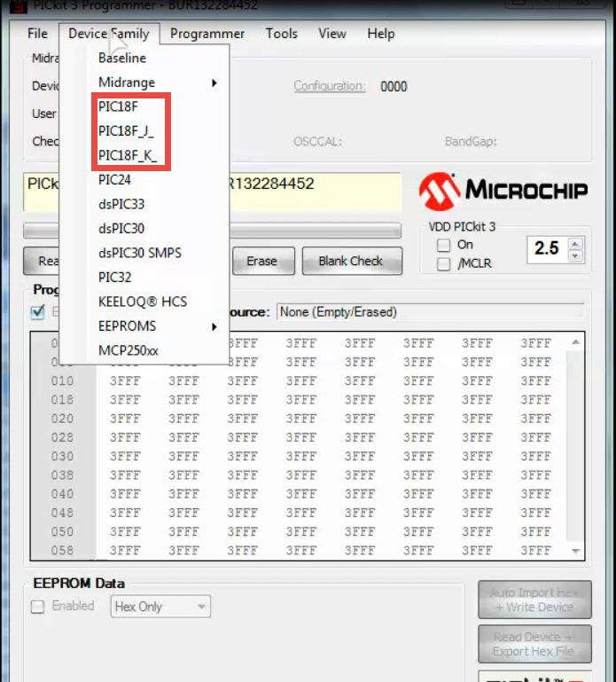Click the programming progress bar
This screenshot has width=616, height=682.
point(315,231)
